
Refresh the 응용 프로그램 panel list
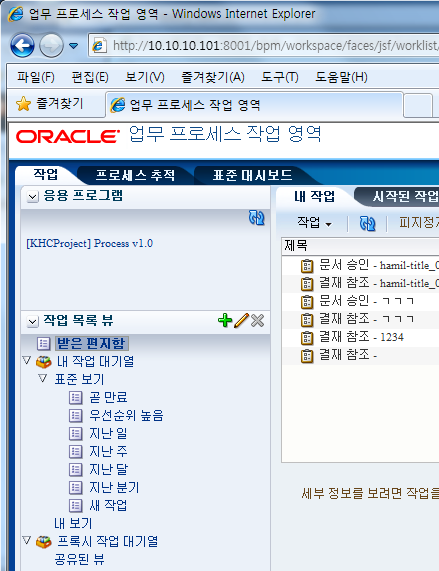pos(257,218)
